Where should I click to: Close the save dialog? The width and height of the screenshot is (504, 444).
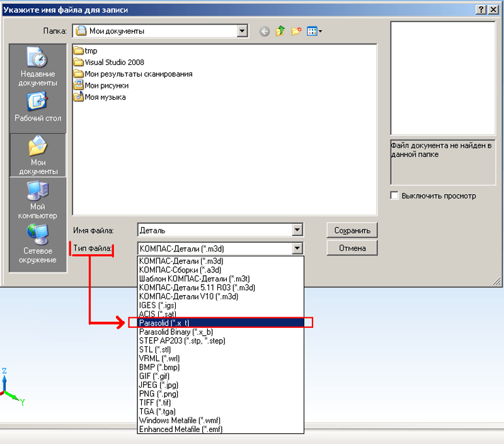pyautogui.click(x=493, y=9)
